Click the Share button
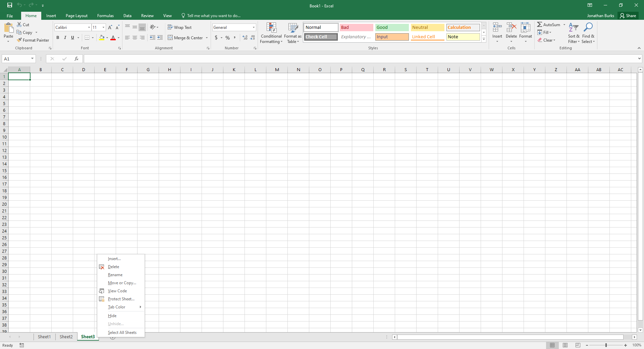This screenshot has width=644, height=349. 629,15
